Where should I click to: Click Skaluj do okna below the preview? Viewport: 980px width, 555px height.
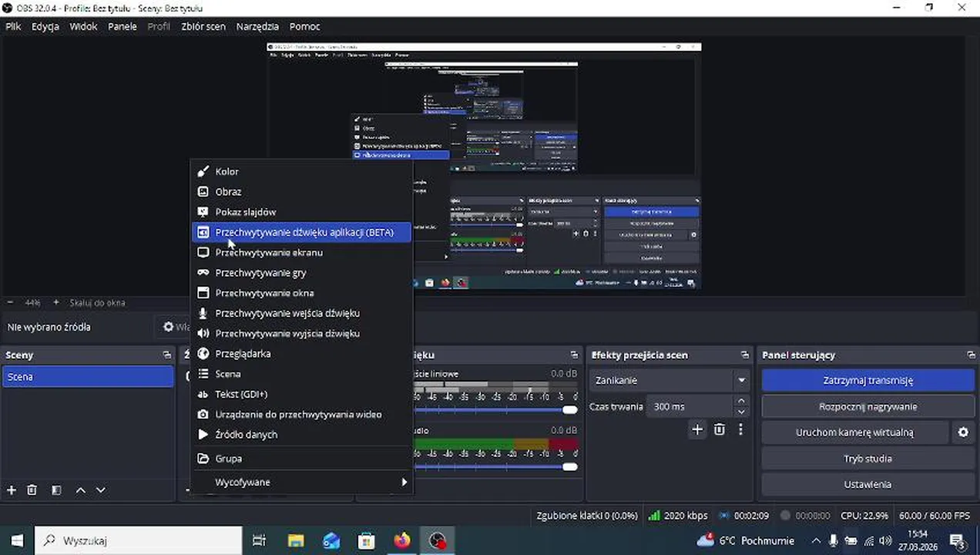pos(97,302)
